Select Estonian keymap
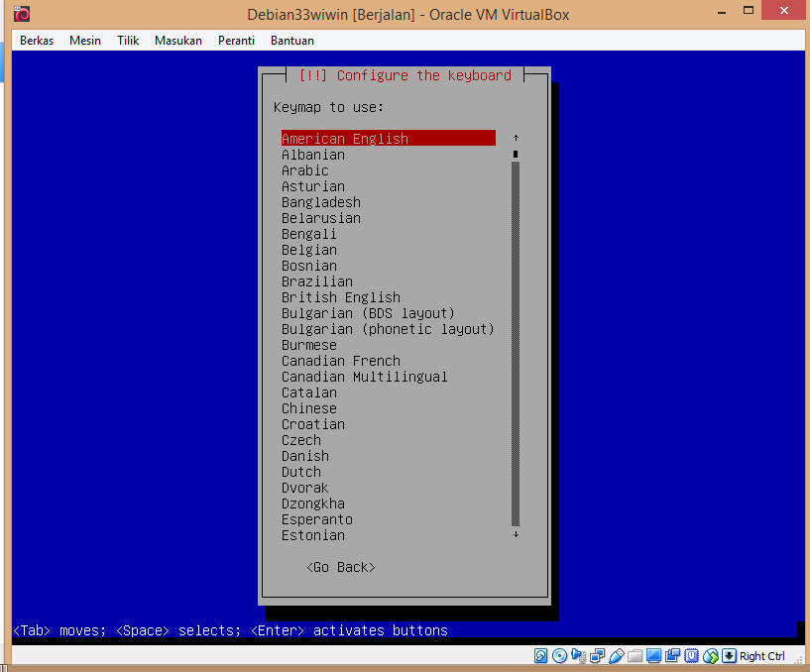 pyautogui.click(x=389, y=535)
